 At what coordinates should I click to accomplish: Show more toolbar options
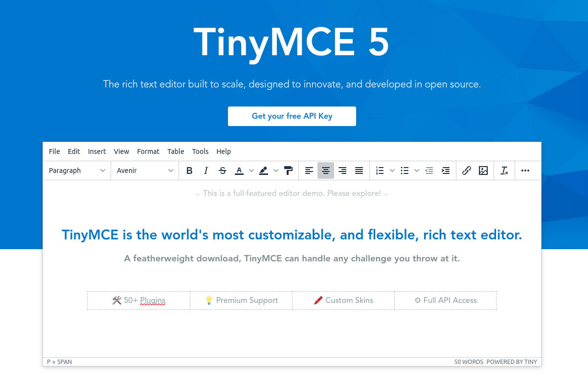pyautogui.click(x=525, y=171)
